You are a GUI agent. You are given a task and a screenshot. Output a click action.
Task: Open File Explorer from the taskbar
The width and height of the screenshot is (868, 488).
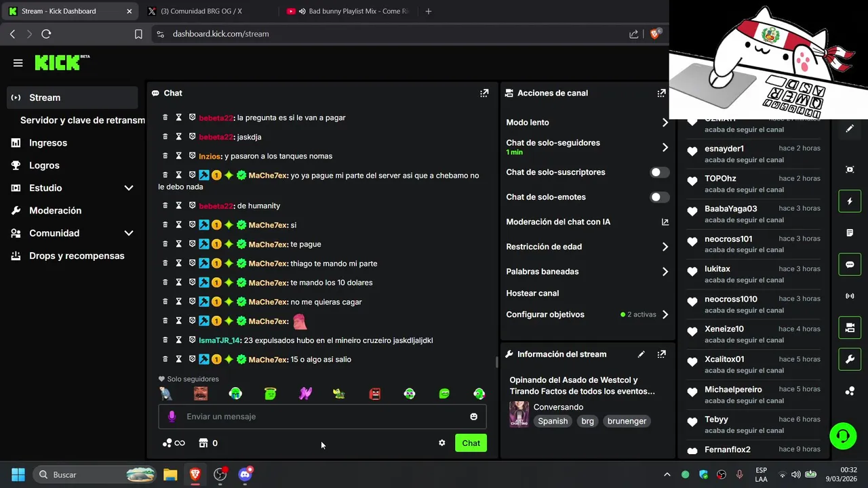[170, 474]
